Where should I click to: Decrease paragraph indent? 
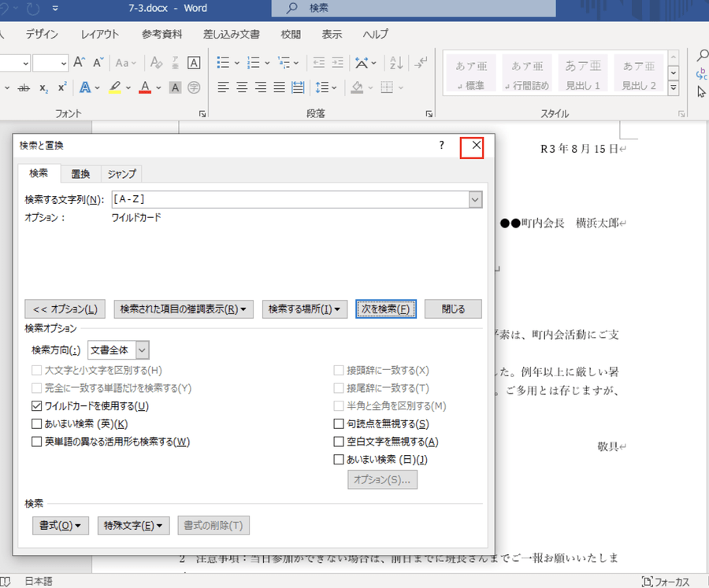click(x=319, y=62)
